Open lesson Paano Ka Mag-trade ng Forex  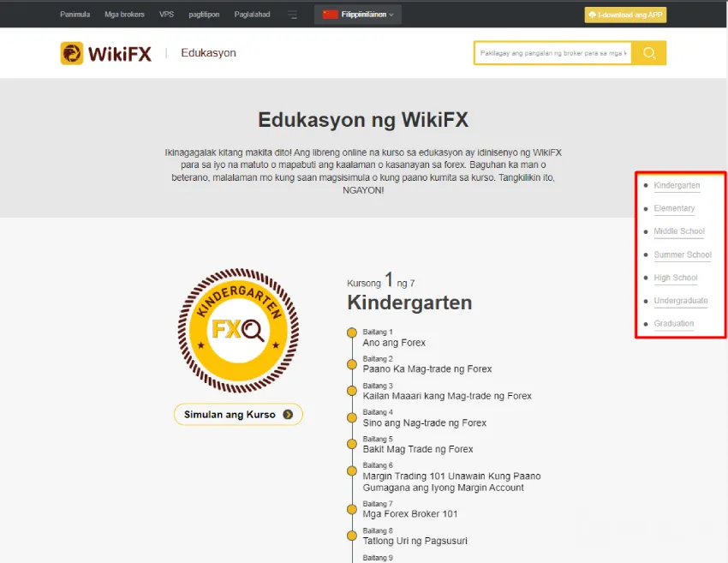427,369
